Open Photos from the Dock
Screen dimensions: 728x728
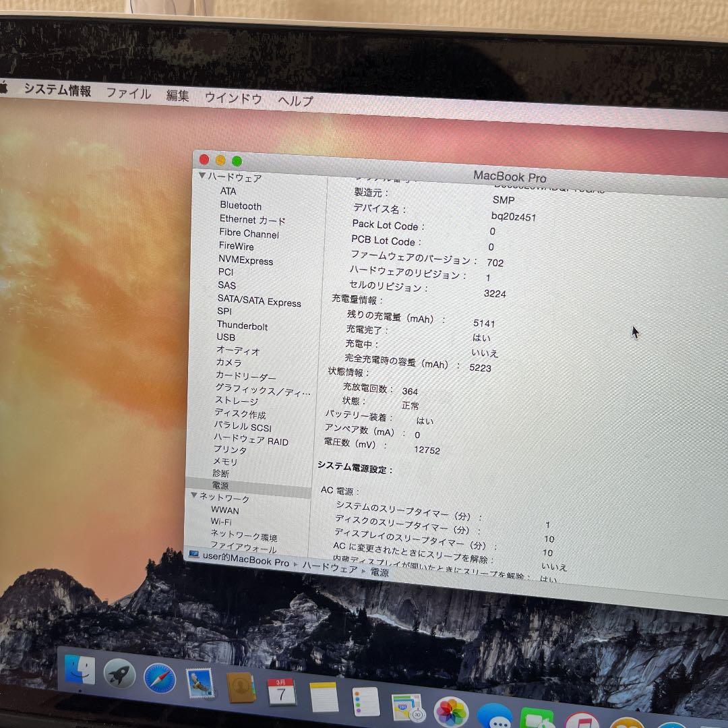click(451, 711)
